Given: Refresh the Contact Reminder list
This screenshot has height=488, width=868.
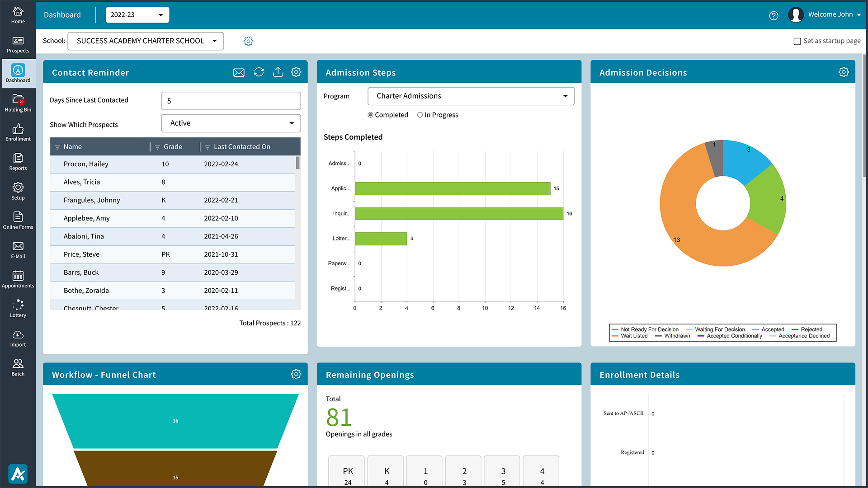Looking at the screenshot, I should 259,72.
